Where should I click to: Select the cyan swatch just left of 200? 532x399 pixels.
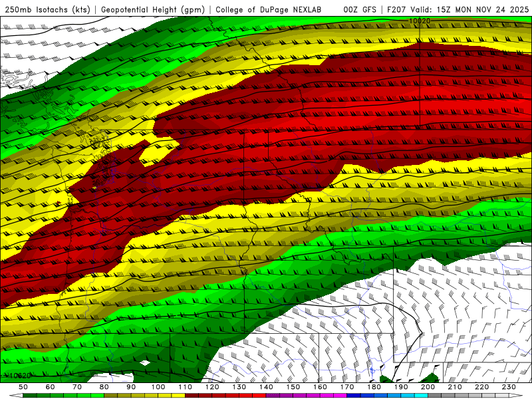(421, 396)
